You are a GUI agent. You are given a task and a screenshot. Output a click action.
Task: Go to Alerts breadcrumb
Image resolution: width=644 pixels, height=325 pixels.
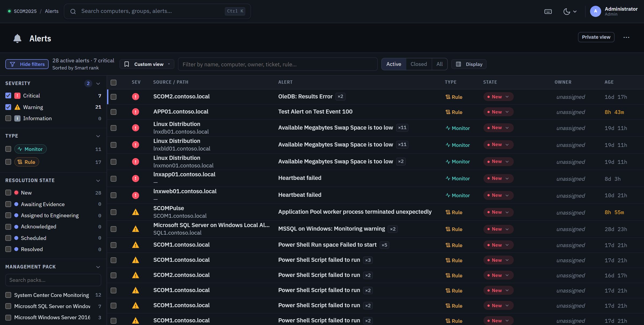coord(52,11)
